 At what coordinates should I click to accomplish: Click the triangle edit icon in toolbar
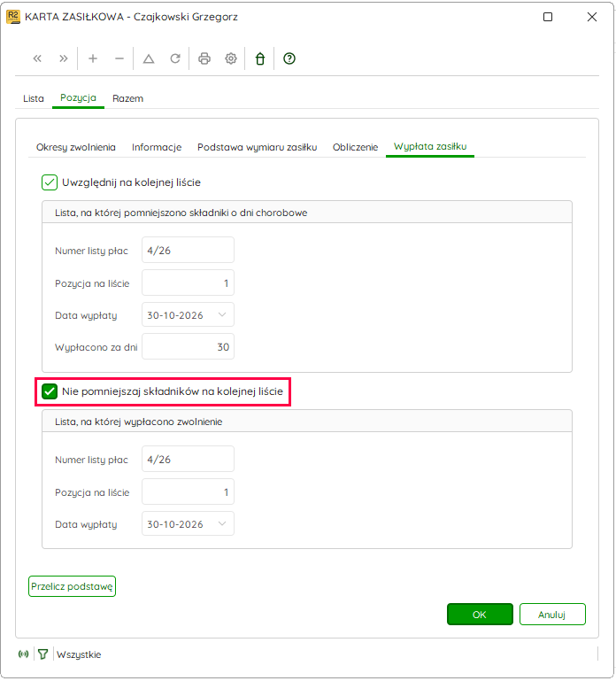point(149,58)
